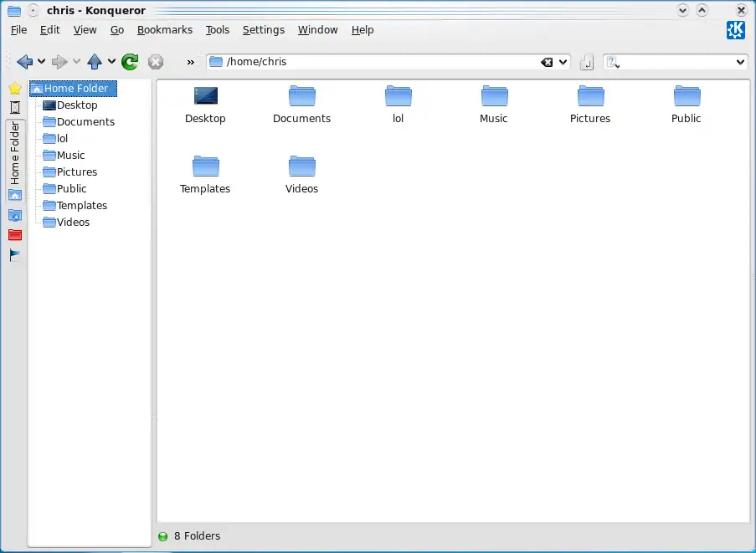Clear the location bar text

click(546, 62)
